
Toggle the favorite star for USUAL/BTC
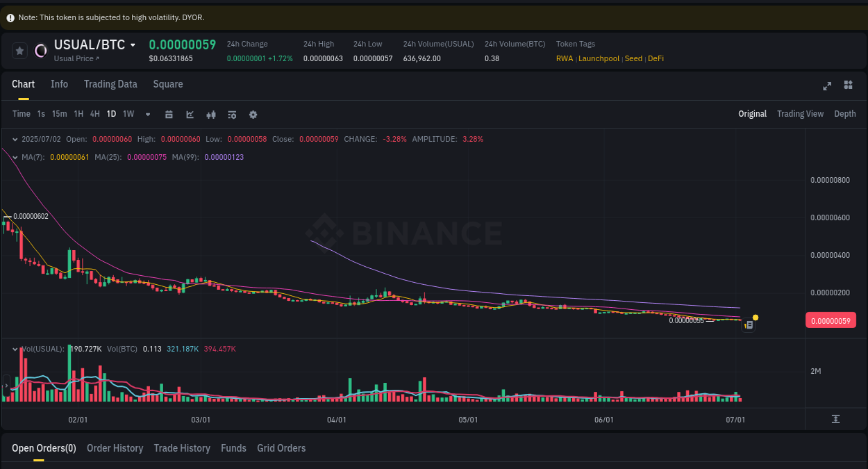tap(19, 50)
